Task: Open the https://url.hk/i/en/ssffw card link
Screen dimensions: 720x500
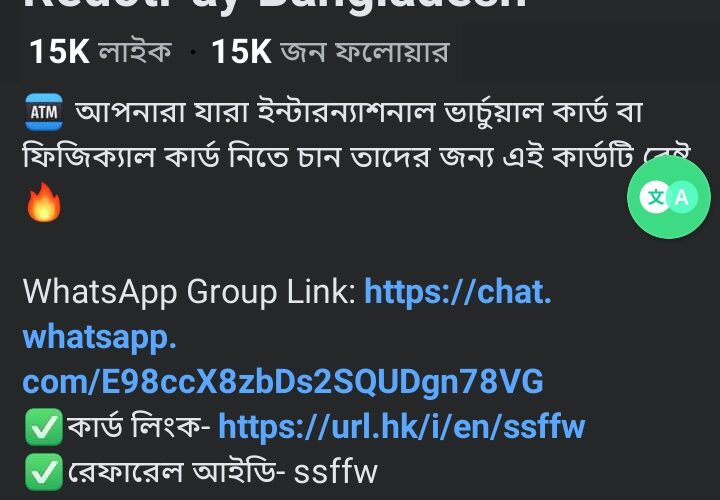Action: coord(401,427)
